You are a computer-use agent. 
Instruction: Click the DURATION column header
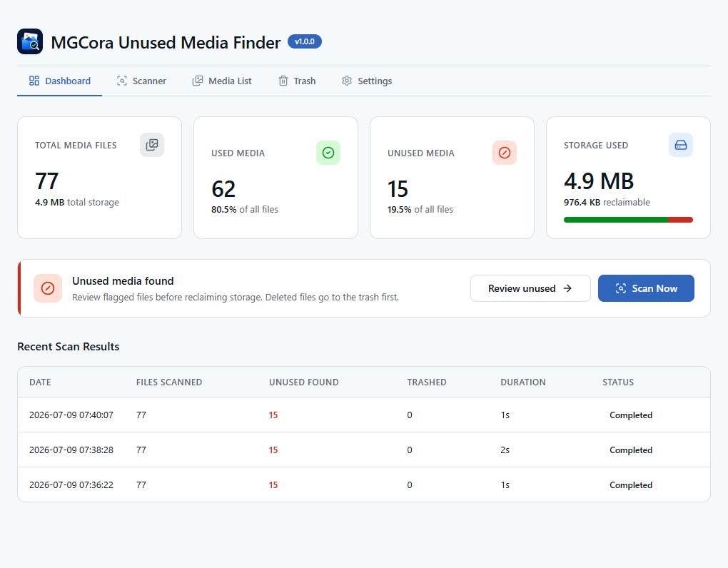point(522,382)
